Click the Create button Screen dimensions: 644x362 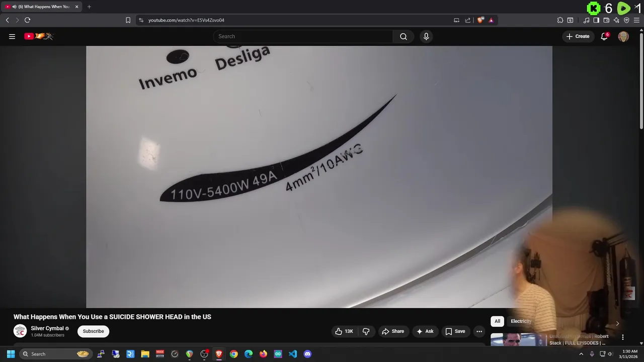(578, 36)
